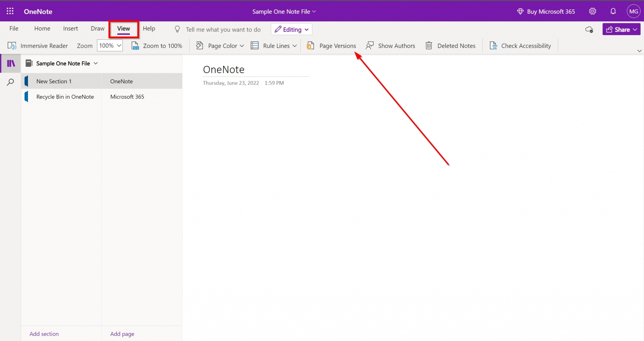Open the File menu
Image resolution: width=644 pixels, height=341 pixels.
[x=14, y=28]
